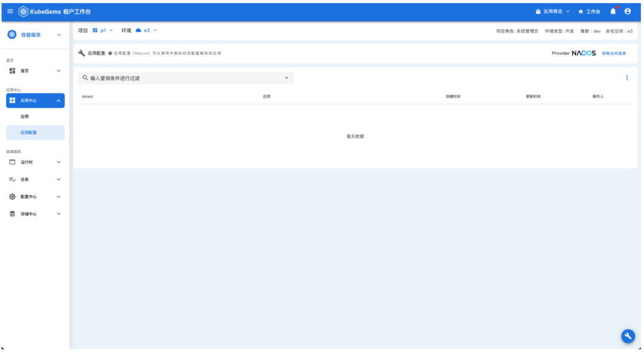The width and height of the screenshot is (644, 357).
Task: Expand the 存储中心 sidebar section
Action: [58, 214]
